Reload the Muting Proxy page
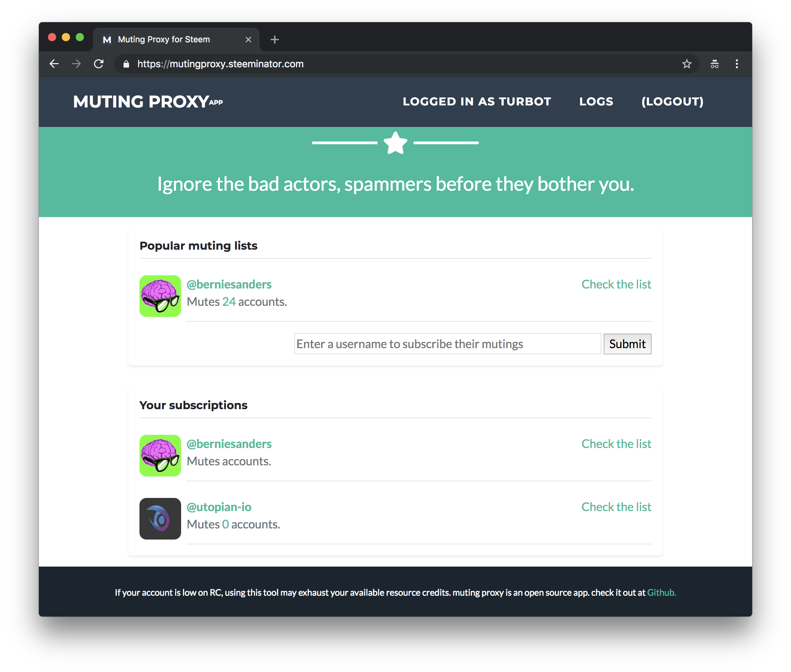This screenshot has width=791, height=672. coord(99,64)
